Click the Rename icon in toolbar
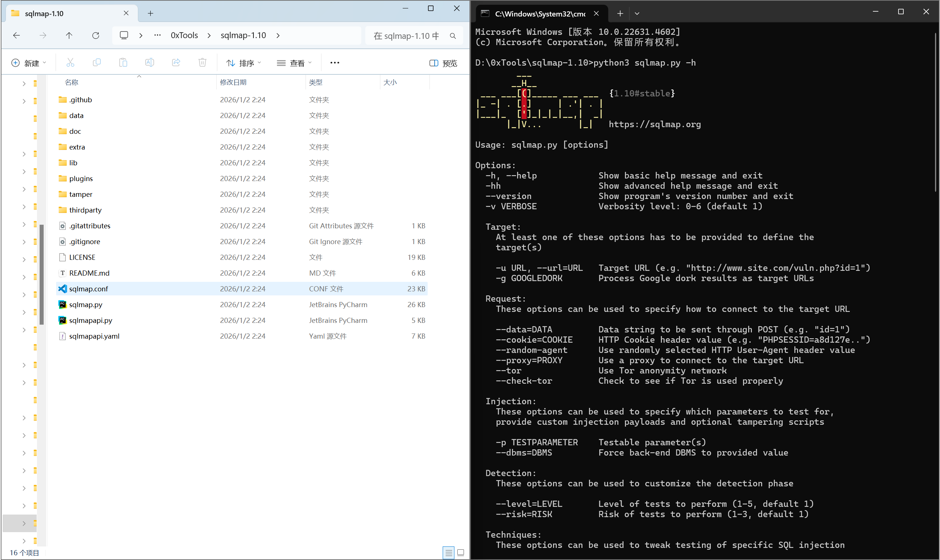940x560 pixels. pos(150,63)
